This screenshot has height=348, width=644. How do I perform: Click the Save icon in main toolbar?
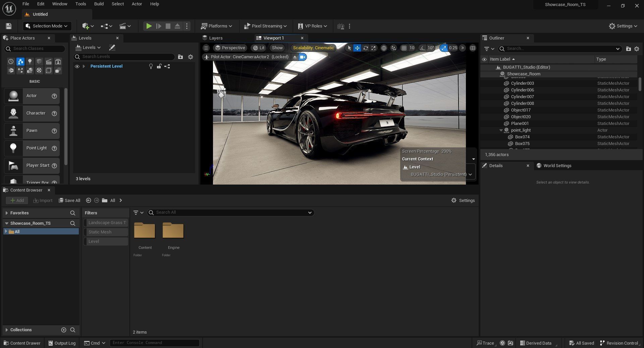[x=9, y=26]
